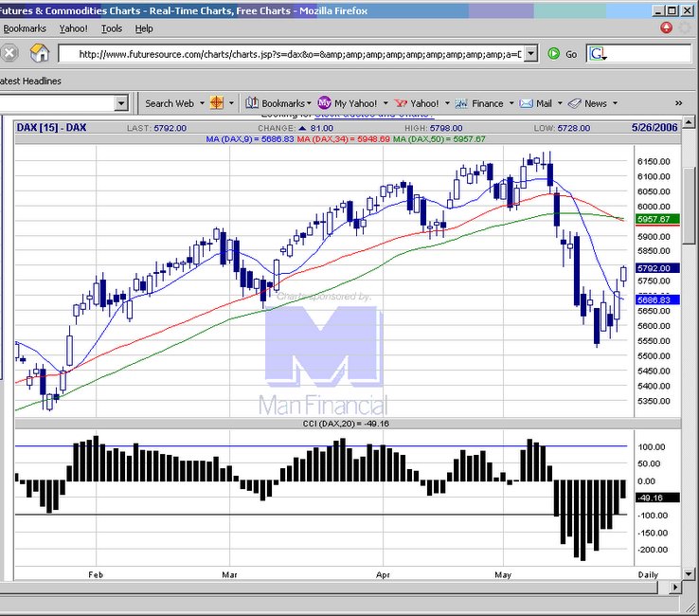Click the vertical scrollbar down arrow
Screen dimensions: 699x616
tap(689, 574)
